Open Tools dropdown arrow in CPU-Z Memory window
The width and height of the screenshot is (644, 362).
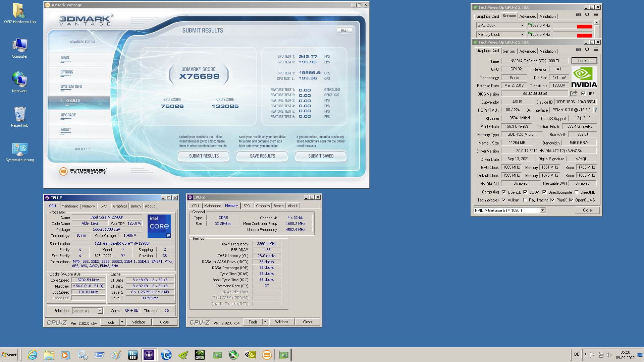click(265, 322)
